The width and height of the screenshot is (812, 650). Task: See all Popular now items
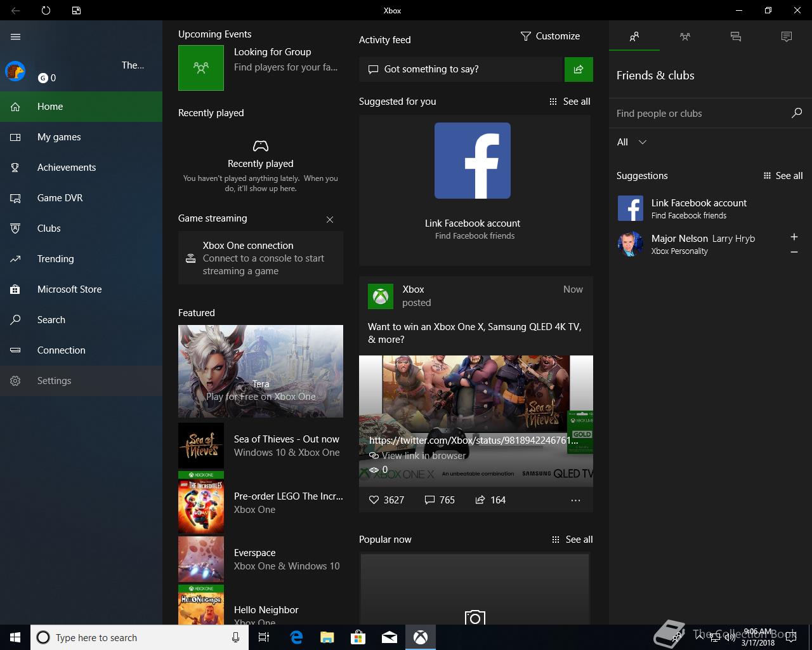click(x=572, y=540)
